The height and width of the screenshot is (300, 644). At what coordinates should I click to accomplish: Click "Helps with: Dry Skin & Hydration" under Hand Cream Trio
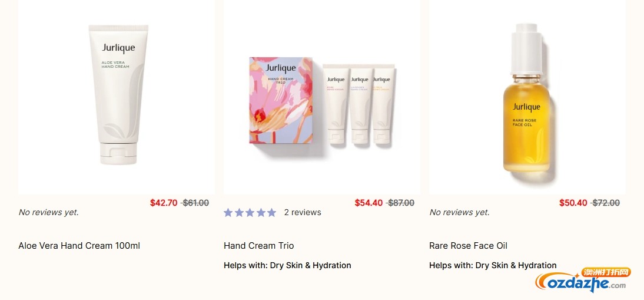coord(287,265)
